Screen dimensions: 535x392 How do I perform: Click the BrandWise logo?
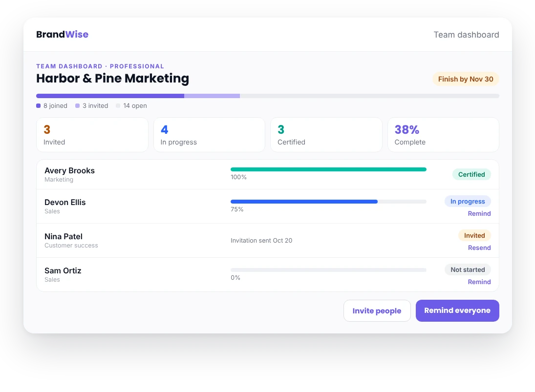click(62, 35)
